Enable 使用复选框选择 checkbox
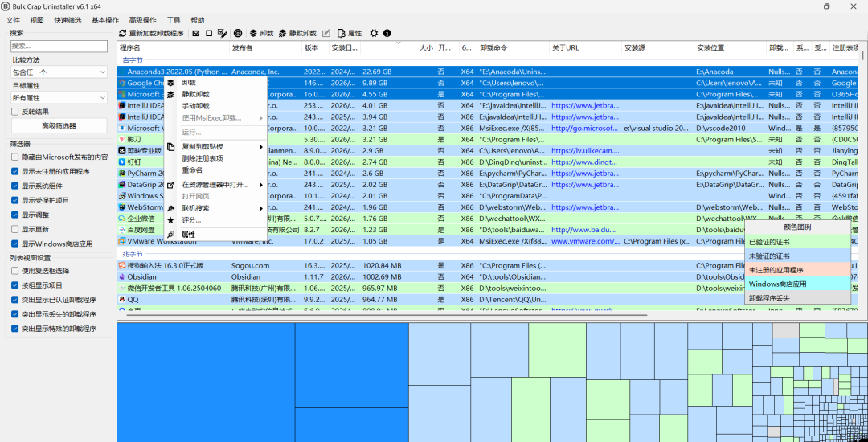The image size is (868, 442). [x=15, y=271]
